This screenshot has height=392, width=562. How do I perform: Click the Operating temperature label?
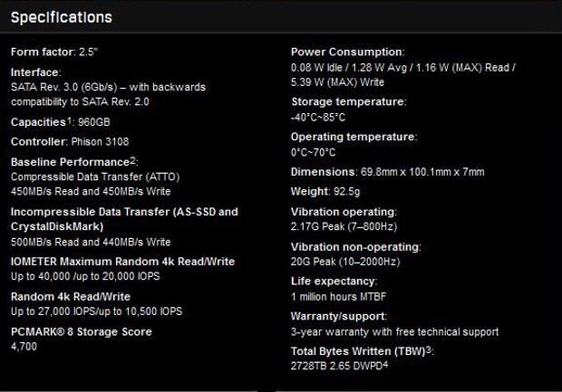tap(354, 137)
